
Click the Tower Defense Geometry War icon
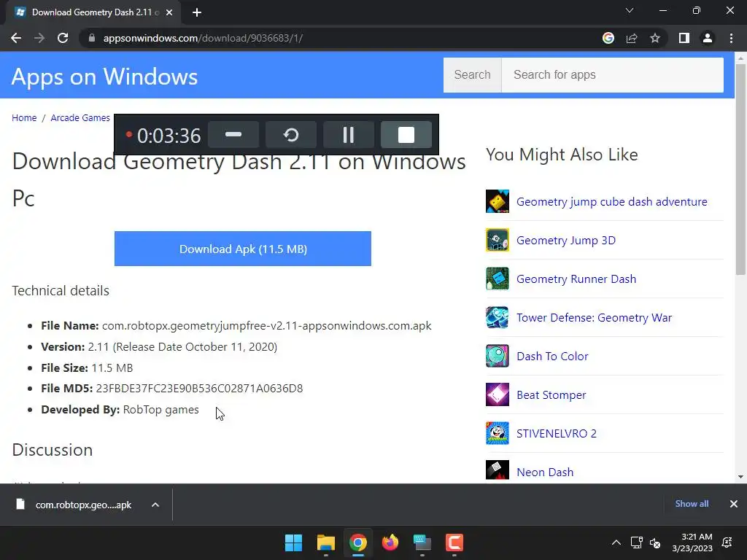point(498,317)
